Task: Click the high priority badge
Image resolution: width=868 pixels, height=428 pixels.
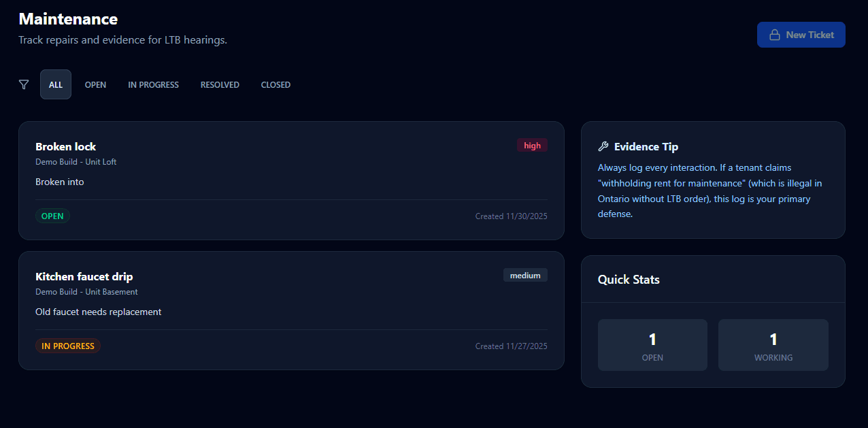Action: point(532,145)
